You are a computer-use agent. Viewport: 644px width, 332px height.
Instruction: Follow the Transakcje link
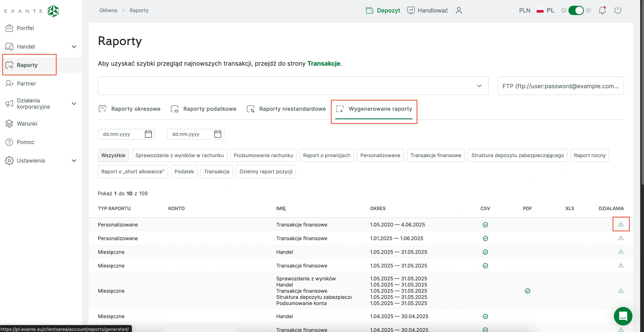click(x=324, y=63)
